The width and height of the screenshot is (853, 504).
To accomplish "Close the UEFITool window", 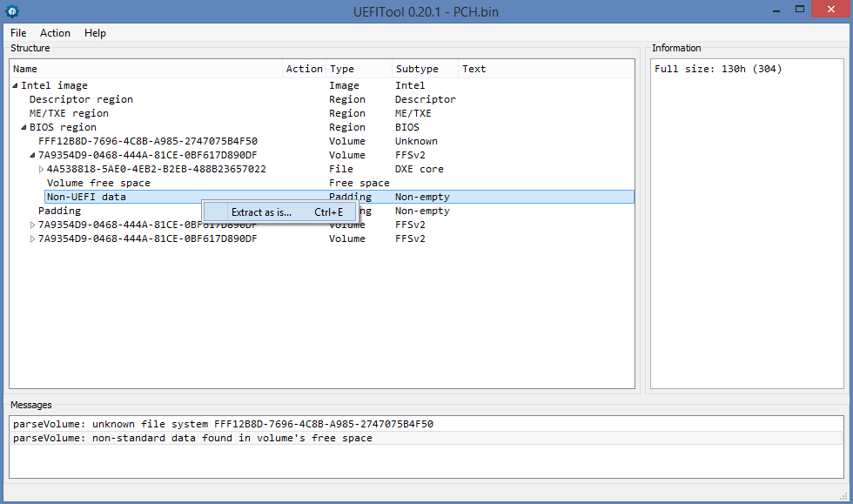I will (x=830, y=10).
